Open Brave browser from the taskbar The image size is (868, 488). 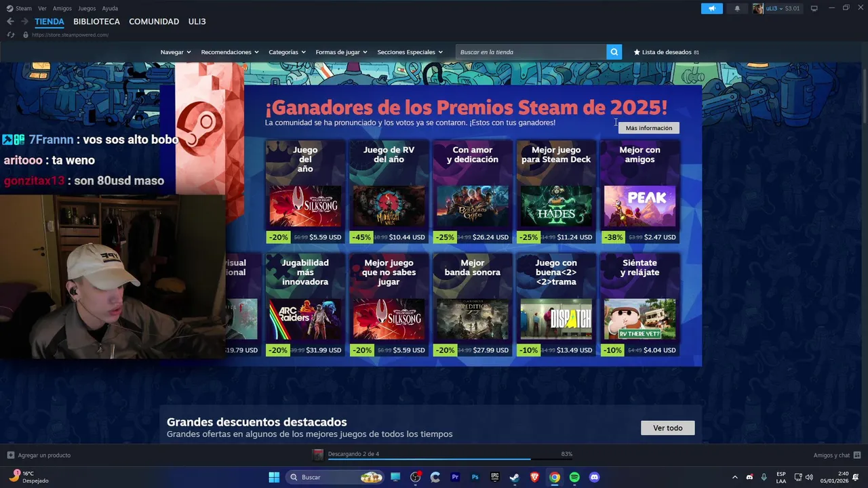pyautogui.click(x=534, y=477)
